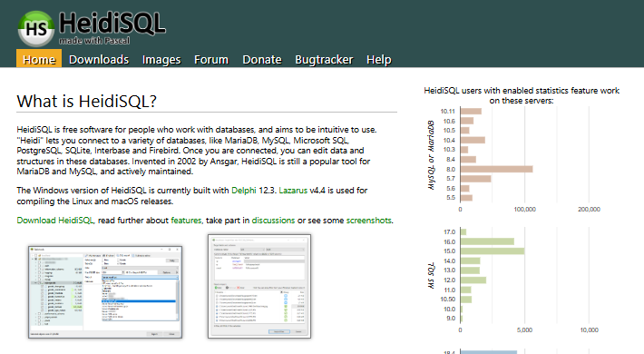The image size is (644, 354).
Task: Select the Help menu item
Action: (378, 60)
